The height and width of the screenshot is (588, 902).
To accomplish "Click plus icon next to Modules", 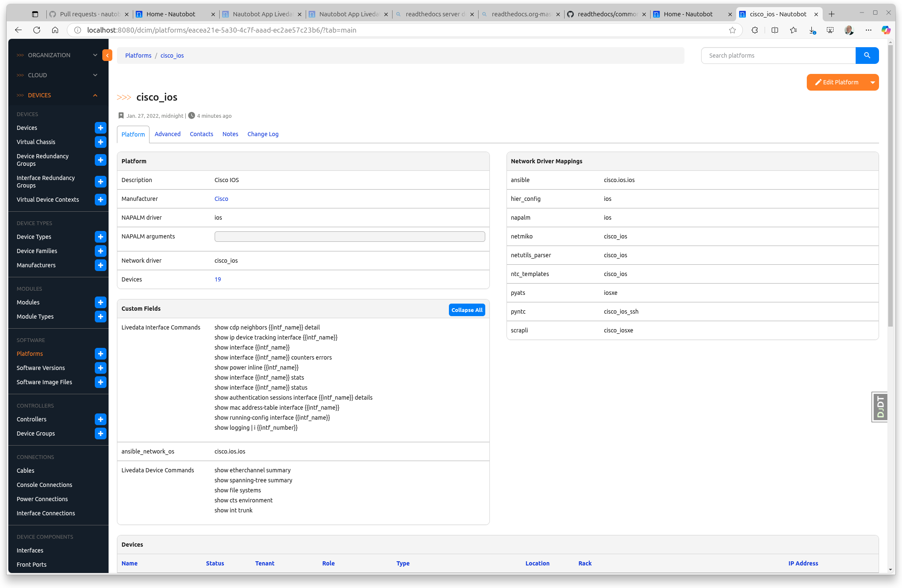I will click(x=100, y=302).
